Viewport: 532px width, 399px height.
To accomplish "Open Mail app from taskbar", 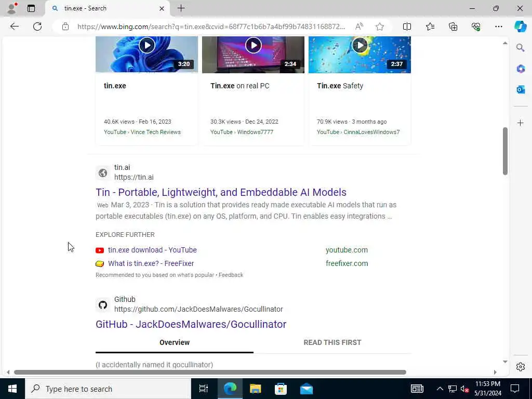I will click(307, 389).
